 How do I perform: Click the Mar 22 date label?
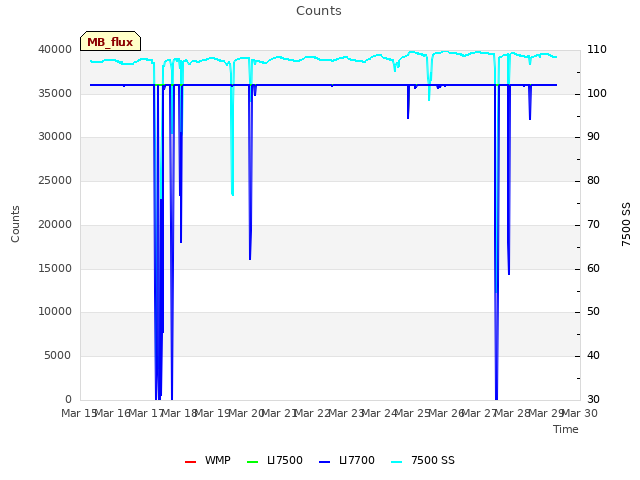313,414
